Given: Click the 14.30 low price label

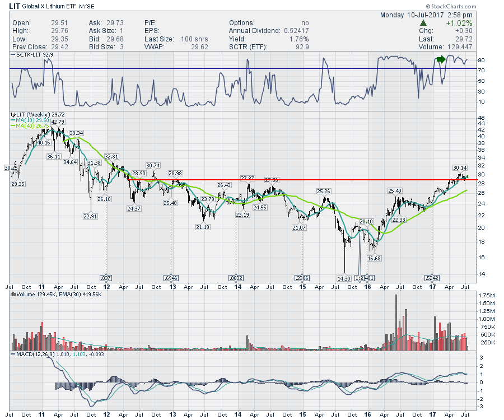Looking at the screenshot, I should (x=344, y=278).
